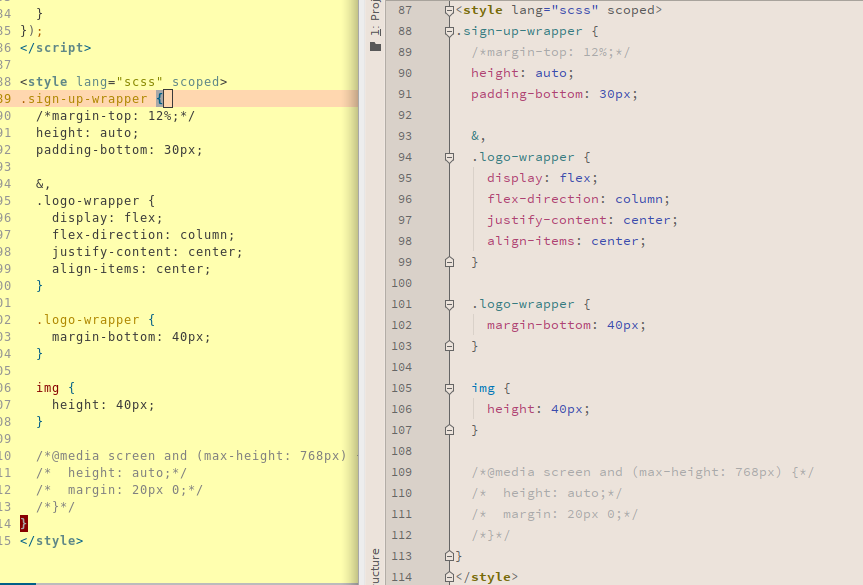Click the '</style>' tag in the left Vim pane

tap(52, 540)
